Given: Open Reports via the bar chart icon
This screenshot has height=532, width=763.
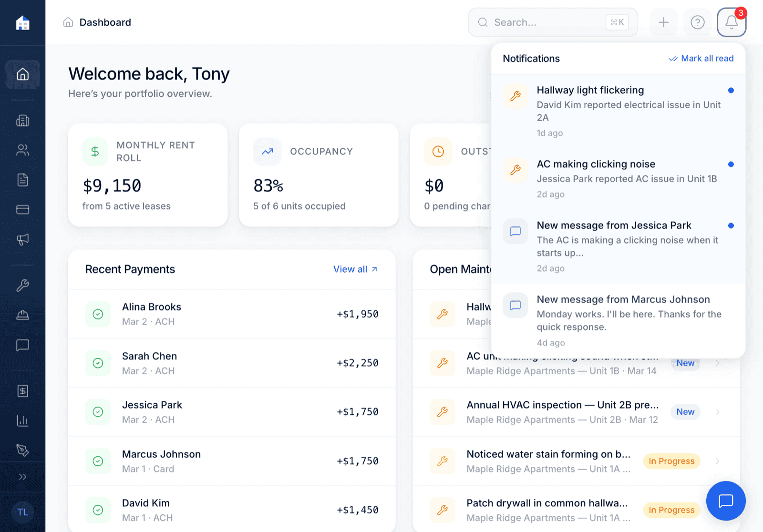Looking at the screenshot, I should [22, 420].
